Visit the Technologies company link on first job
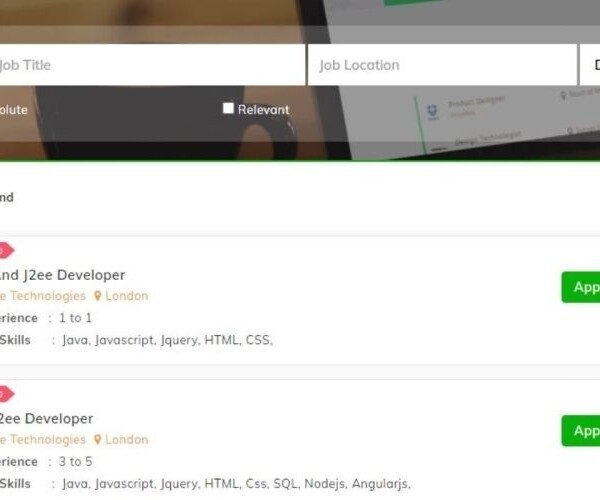This screenshot has height=500, width=600. 43,296
